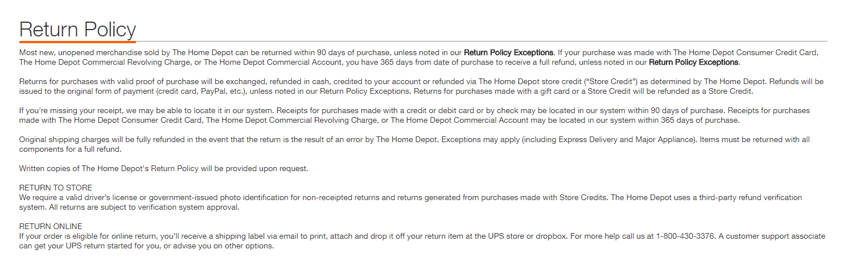
Task: Click the gray divider line beside heading underline
Action: pos(482,41)
